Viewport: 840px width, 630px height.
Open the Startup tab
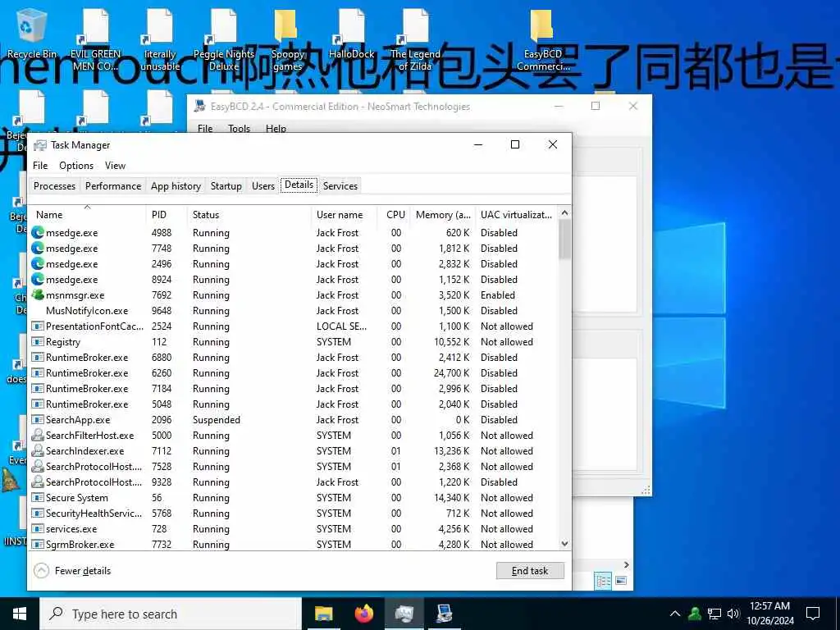(226, 186)
